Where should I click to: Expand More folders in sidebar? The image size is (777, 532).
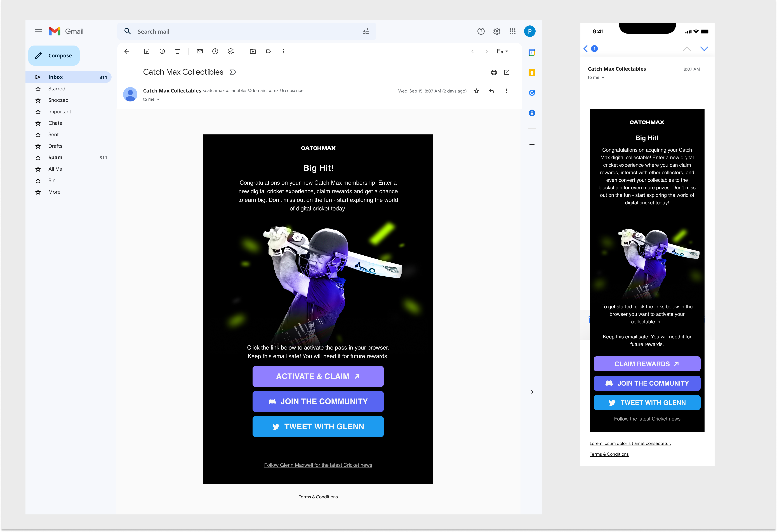coord(69,192)
